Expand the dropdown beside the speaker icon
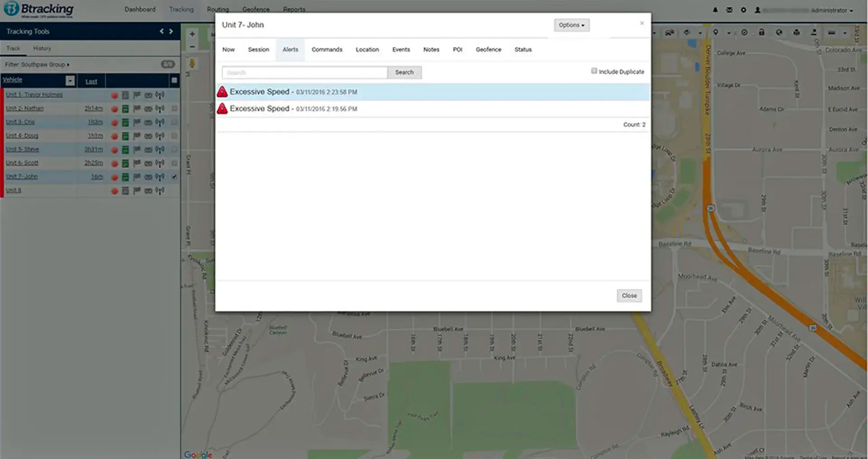Screen dimensions: 868x459 pos(700,33)
